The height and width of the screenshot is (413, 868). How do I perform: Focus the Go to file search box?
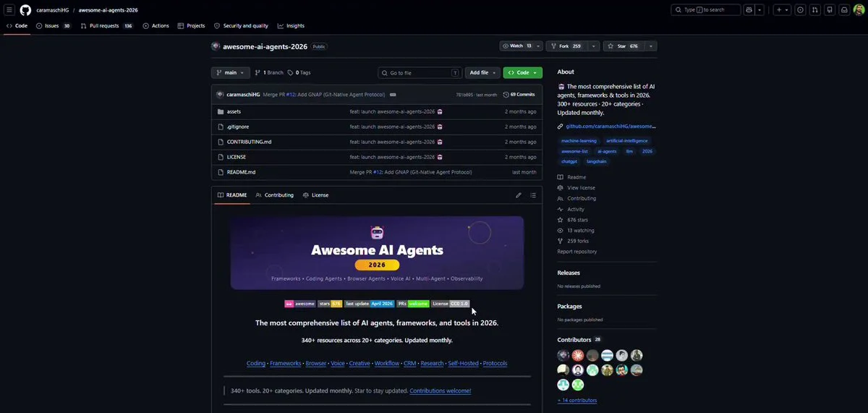(x=420, y=73)
